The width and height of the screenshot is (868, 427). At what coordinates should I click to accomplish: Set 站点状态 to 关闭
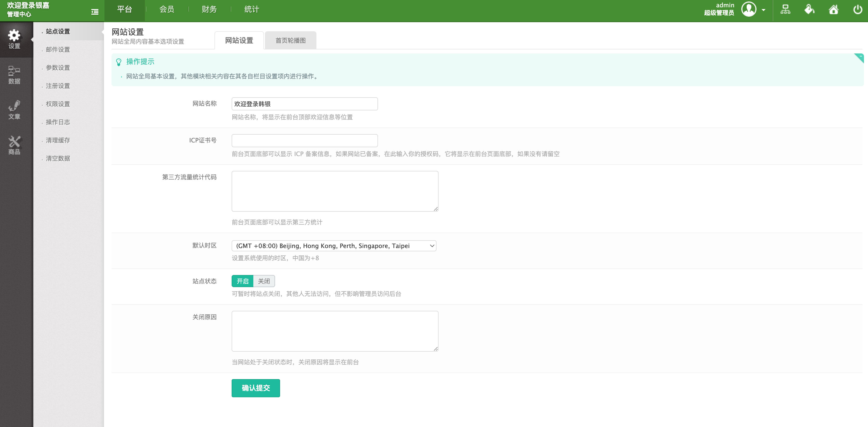tap(264, 281)
